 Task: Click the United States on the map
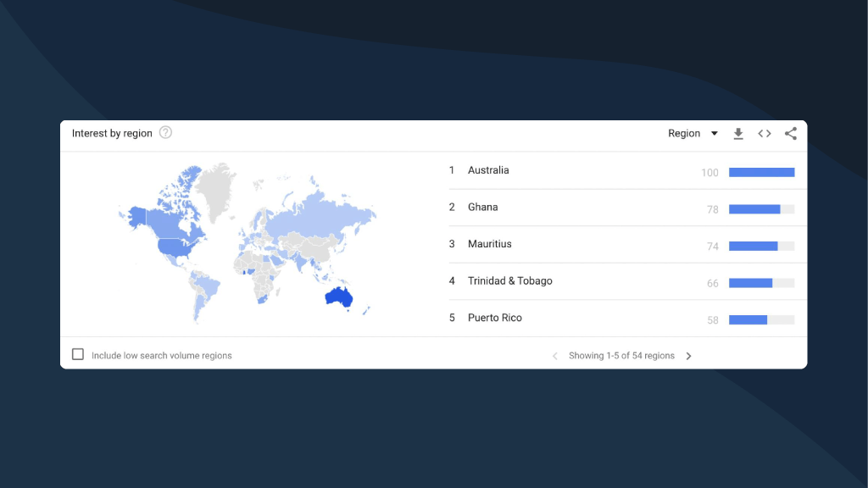(x=180, y=247)
